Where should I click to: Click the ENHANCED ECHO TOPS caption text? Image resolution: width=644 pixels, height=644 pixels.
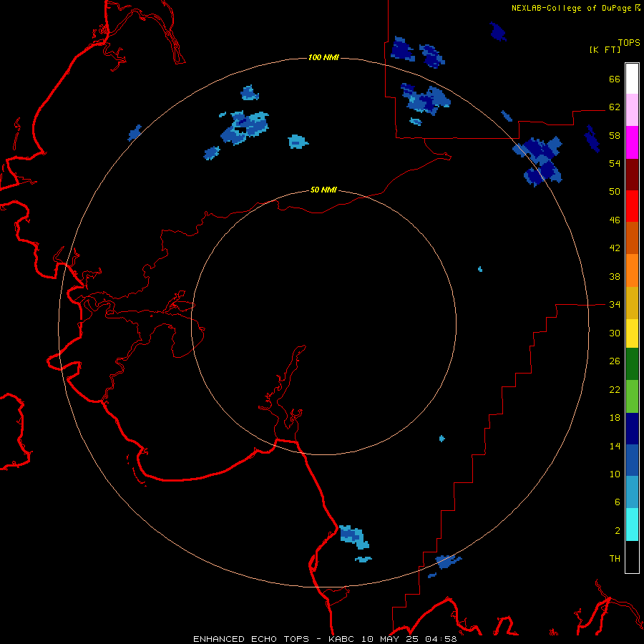click(x=251, y=639)
